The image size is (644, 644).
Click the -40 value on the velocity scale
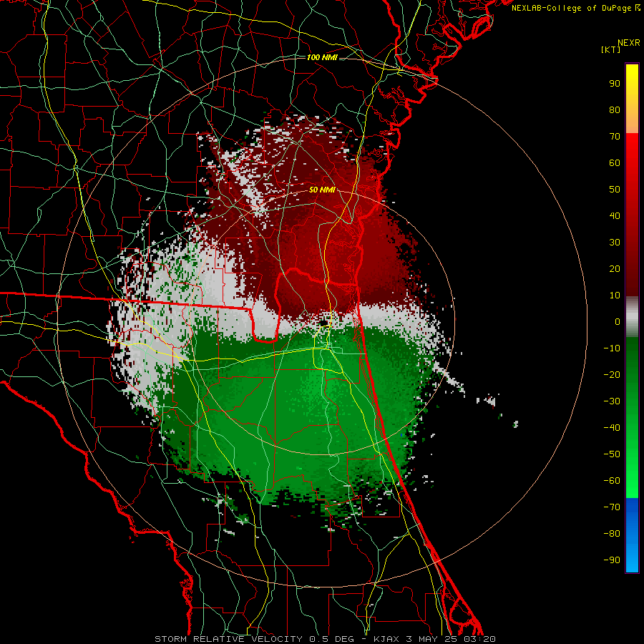[612, 428]
